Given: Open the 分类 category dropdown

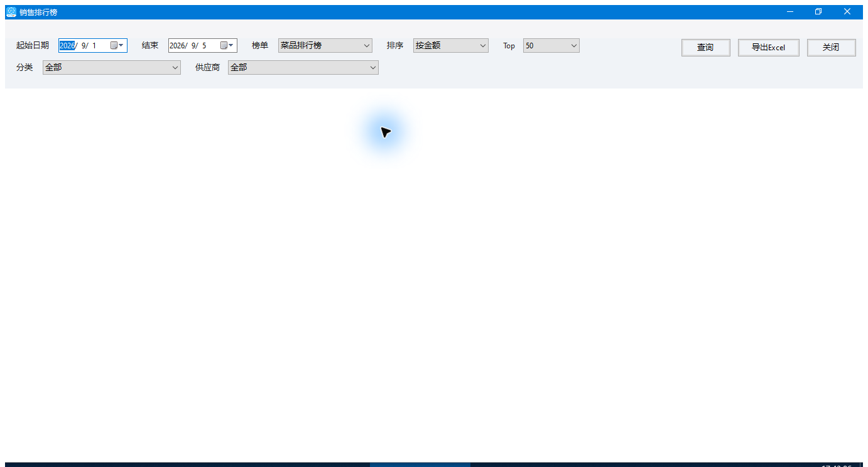Looking at the screenshot, I should coord(112,67).
